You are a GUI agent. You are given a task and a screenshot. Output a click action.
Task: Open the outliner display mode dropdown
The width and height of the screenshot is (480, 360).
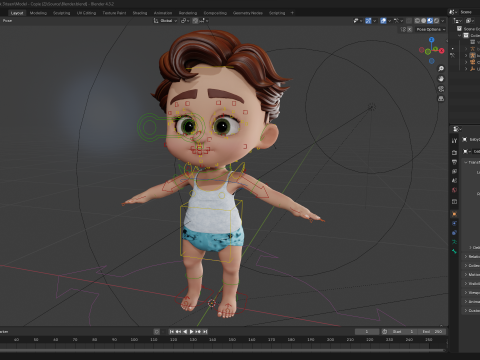click(x=458, y=21)
